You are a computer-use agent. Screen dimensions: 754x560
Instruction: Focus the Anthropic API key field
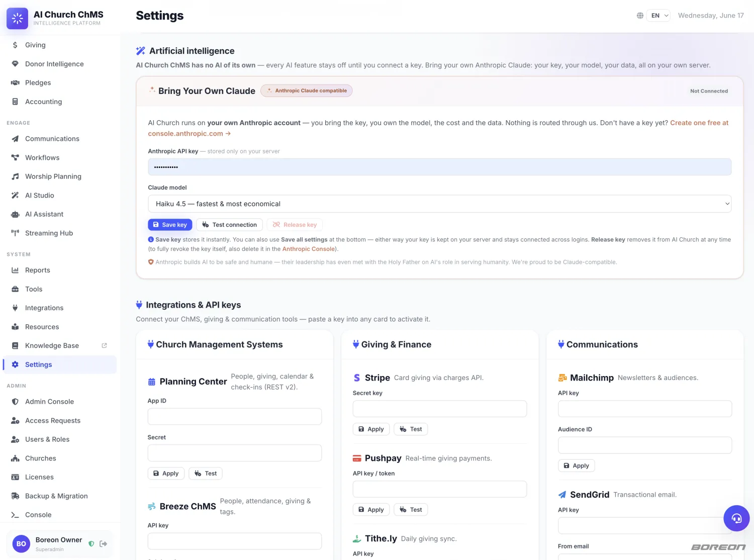(440, 167)
